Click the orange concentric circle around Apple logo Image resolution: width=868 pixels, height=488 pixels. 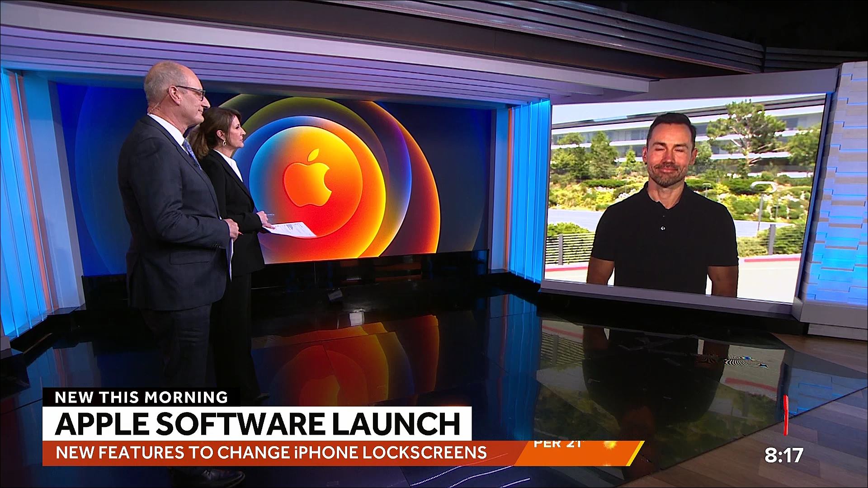coord(312,180)
